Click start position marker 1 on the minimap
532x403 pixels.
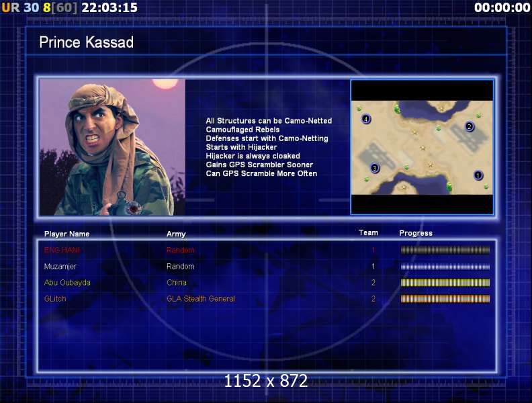pyautogui.click(x=478, y=175)
